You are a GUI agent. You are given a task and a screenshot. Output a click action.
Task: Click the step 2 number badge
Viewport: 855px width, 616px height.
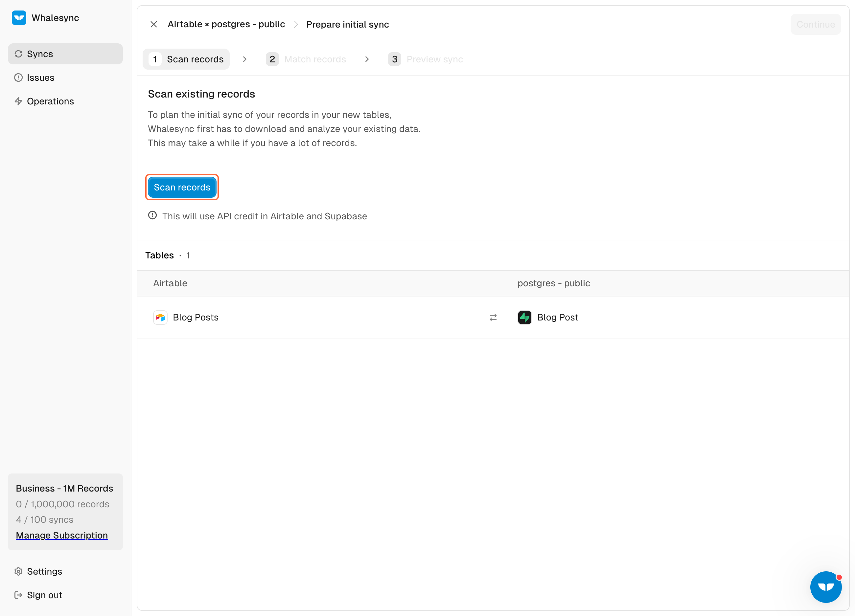tap(272, 59)
